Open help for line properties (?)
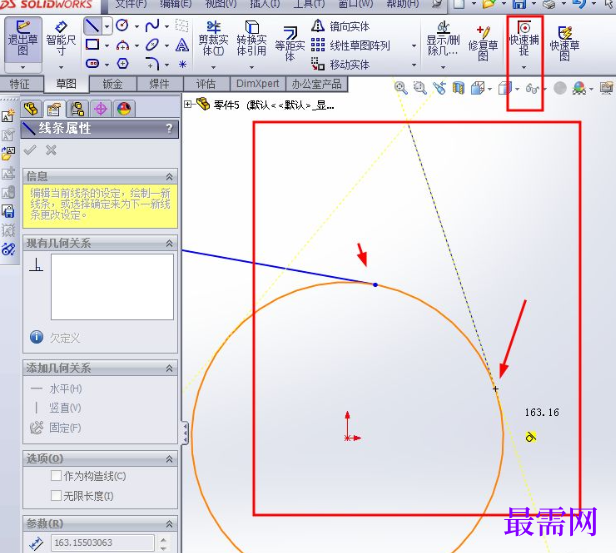 click(x=169, y=128)
